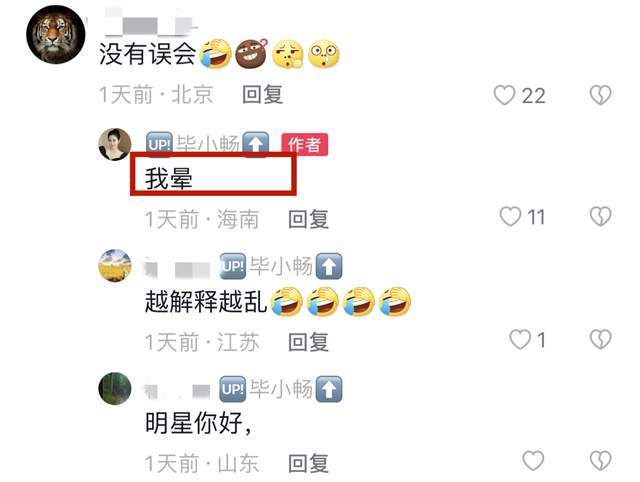Like the '明星你好' comment
This screenshot has width=640, height=482.
[533, 461]
